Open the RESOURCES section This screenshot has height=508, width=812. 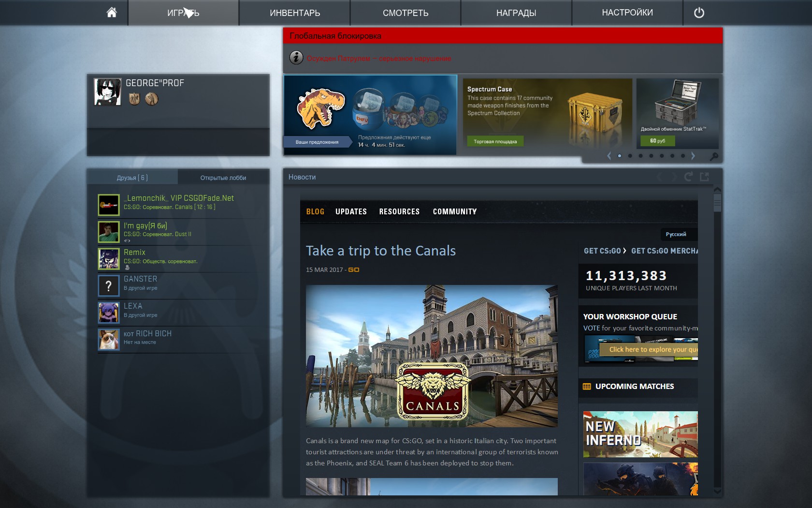coord(399,211)
